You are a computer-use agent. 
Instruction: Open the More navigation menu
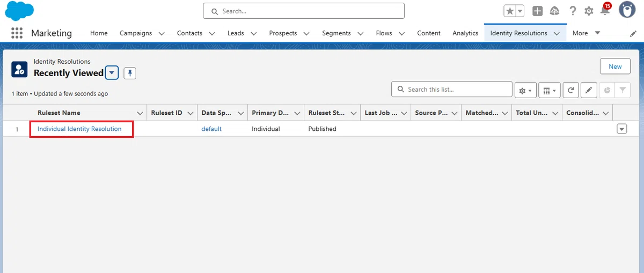point(586,33)
